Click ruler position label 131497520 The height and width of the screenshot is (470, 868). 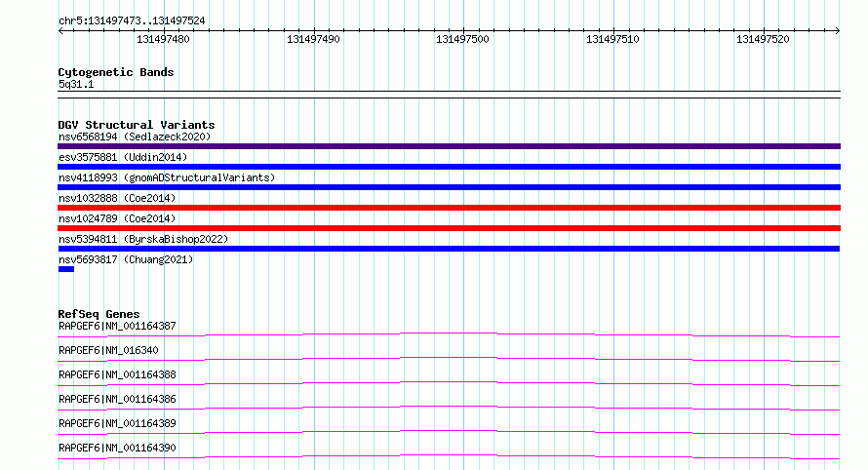click(x=763, y=39)
